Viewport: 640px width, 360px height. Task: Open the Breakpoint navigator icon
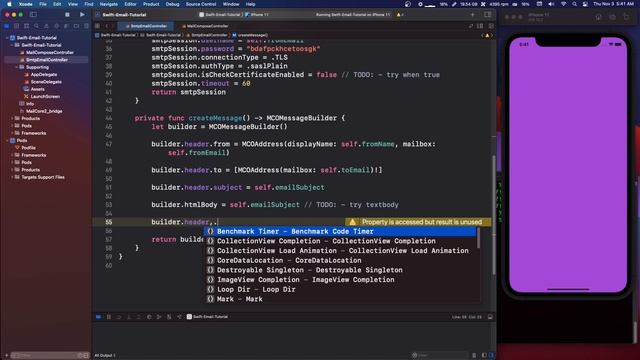click(76, 26)
